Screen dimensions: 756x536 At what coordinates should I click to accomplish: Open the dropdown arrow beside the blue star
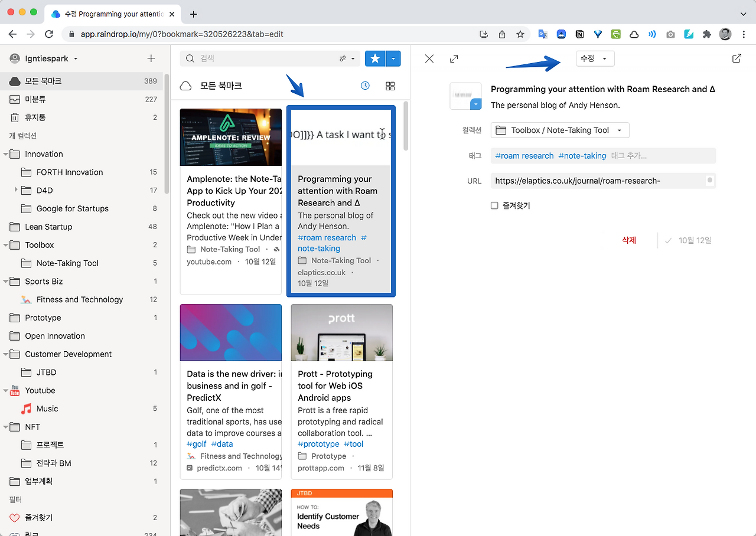tap(393, 58)
